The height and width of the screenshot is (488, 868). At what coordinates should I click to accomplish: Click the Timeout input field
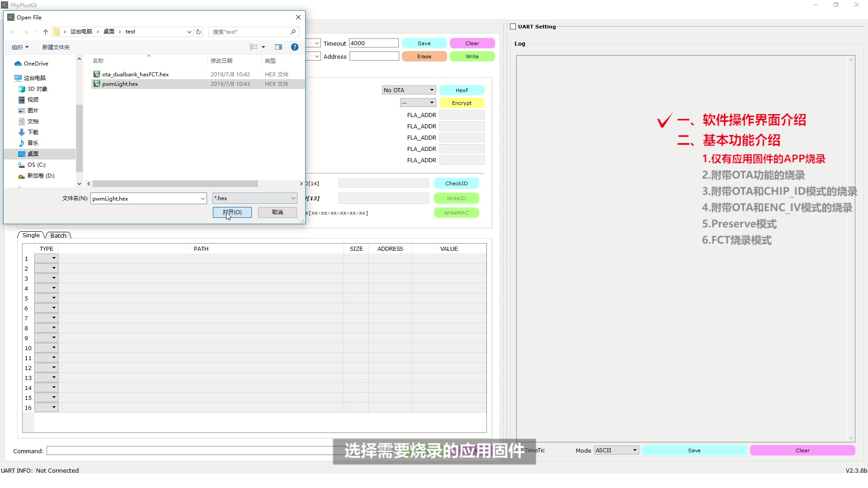click(373, 43)
